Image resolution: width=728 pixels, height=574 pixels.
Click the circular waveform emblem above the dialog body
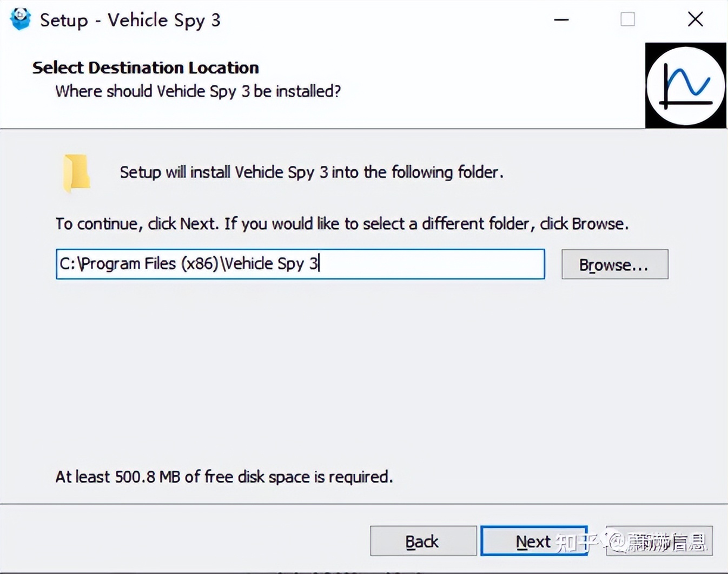[685, 85]
